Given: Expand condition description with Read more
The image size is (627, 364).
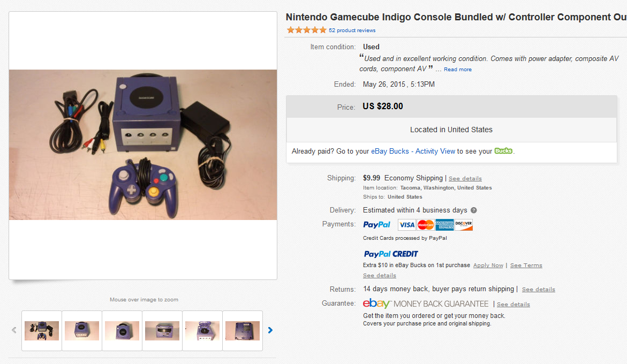Looking at the screenshot, I should [457, 70].
